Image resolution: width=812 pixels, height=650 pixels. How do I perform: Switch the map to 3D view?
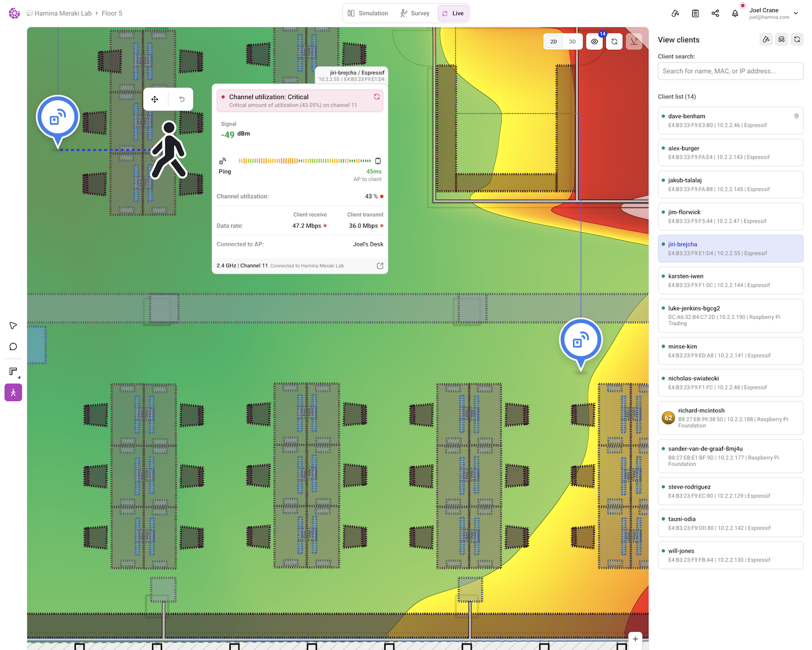click(x=572, y=42)
